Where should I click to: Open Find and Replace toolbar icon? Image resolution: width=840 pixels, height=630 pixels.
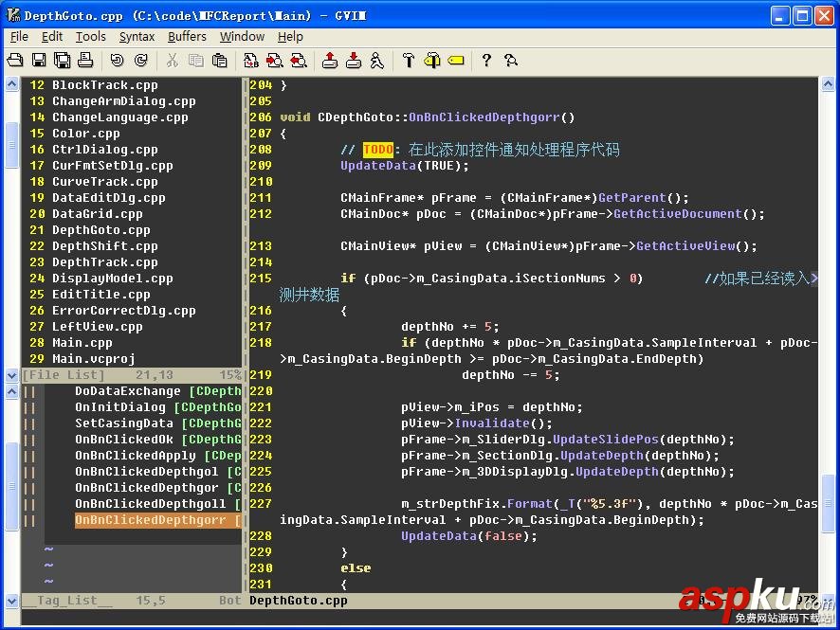250,61
